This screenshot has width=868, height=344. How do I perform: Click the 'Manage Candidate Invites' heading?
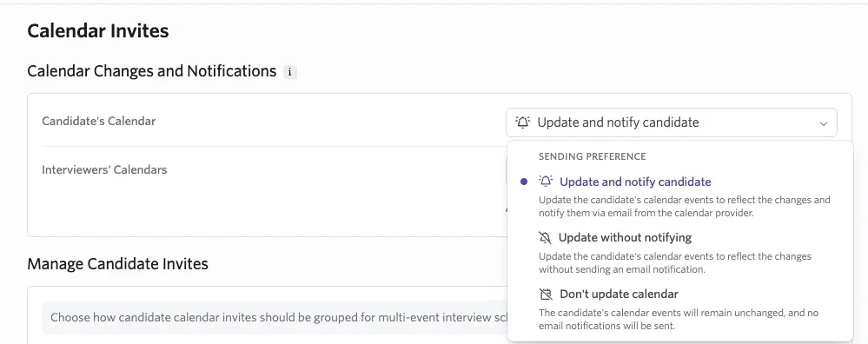tap(118, 264)
